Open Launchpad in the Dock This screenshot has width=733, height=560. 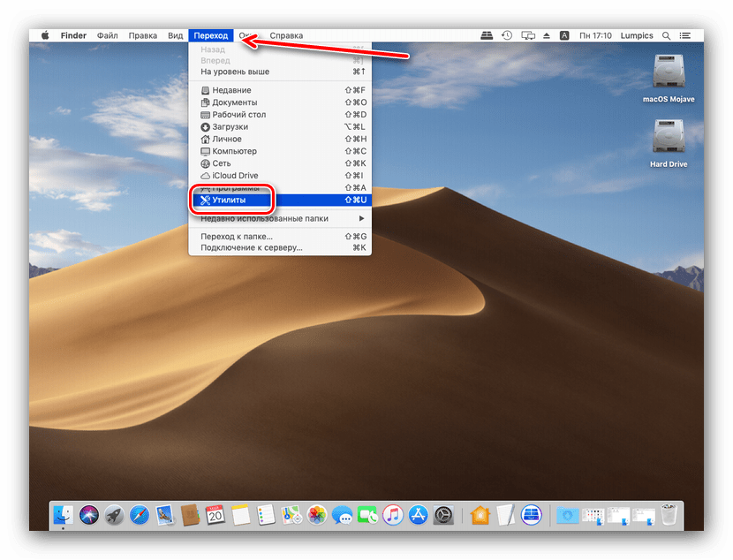(x=112, y=515)
